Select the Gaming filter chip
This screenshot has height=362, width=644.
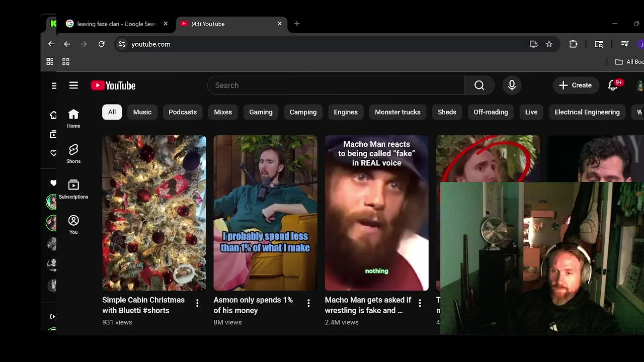(261, 112)
